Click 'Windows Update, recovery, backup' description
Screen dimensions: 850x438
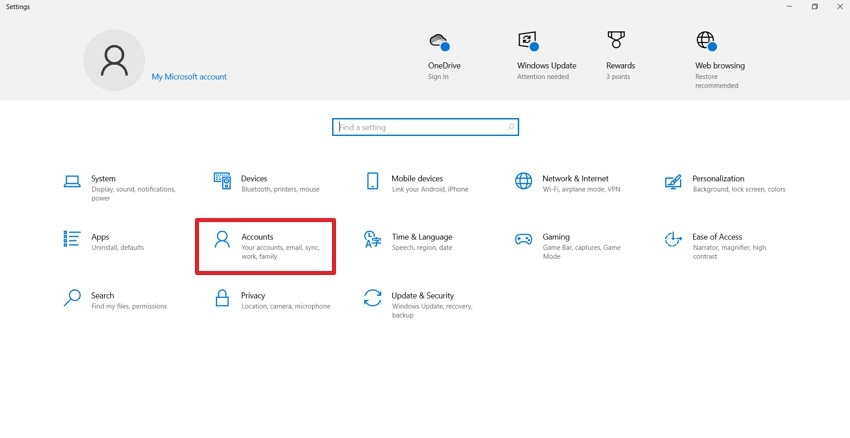[x=432, y=311]
